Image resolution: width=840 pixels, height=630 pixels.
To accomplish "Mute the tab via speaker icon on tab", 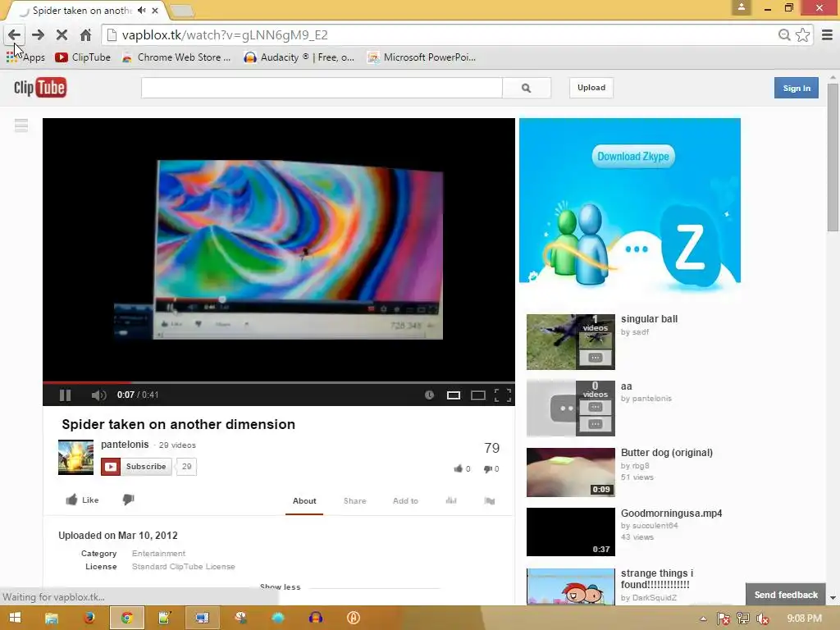I will click(141, 10).
